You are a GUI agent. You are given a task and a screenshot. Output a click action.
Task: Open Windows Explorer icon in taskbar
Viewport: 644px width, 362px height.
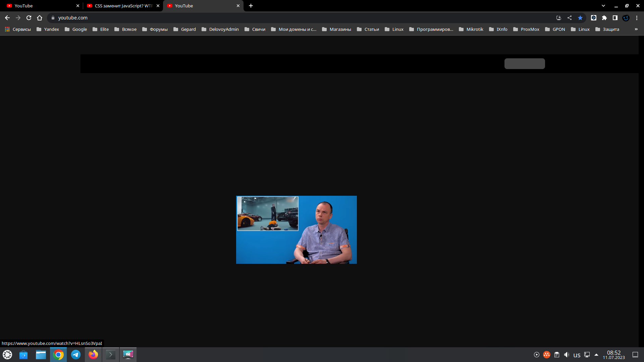41,355
